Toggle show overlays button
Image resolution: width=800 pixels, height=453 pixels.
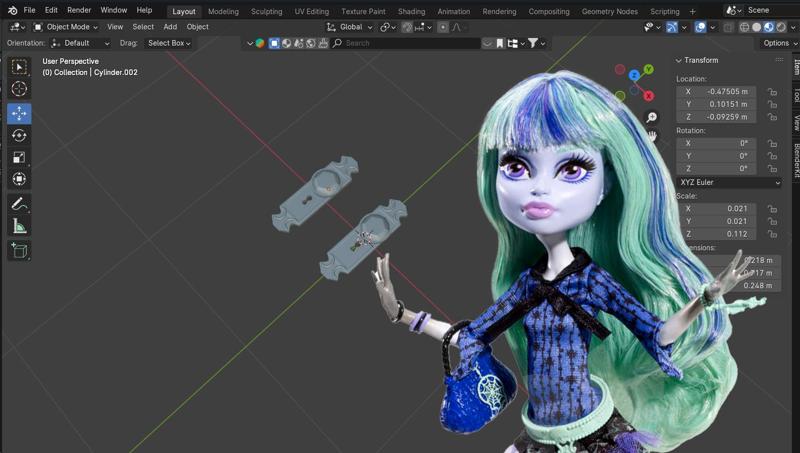[701, 27]
